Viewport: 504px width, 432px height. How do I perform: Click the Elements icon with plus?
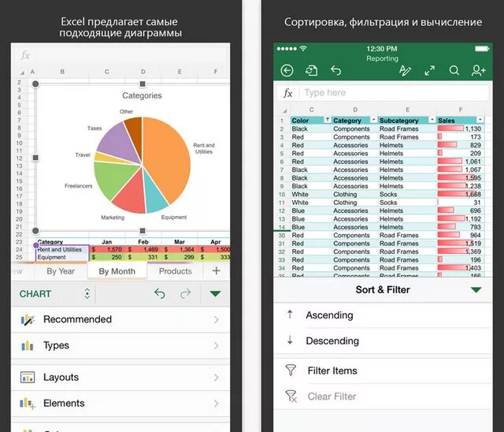tap(28, 404)
